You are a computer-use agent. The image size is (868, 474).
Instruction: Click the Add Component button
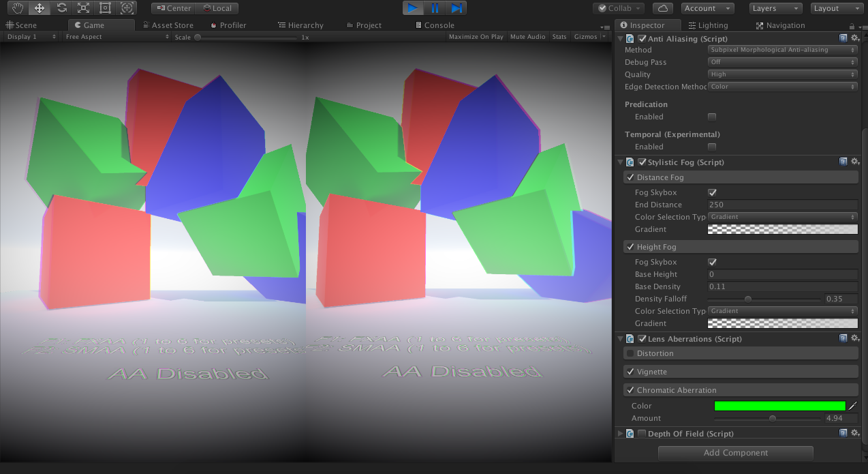click(735, 453)
